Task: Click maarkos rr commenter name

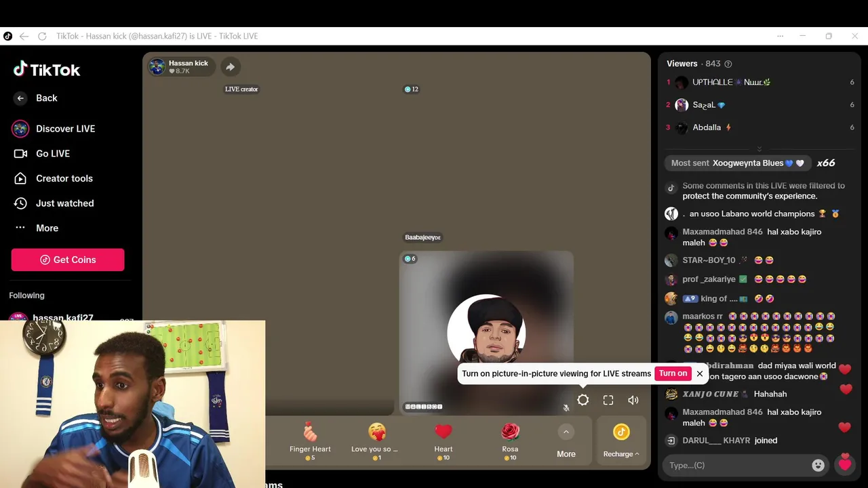Action: click(x=703, y=317)
